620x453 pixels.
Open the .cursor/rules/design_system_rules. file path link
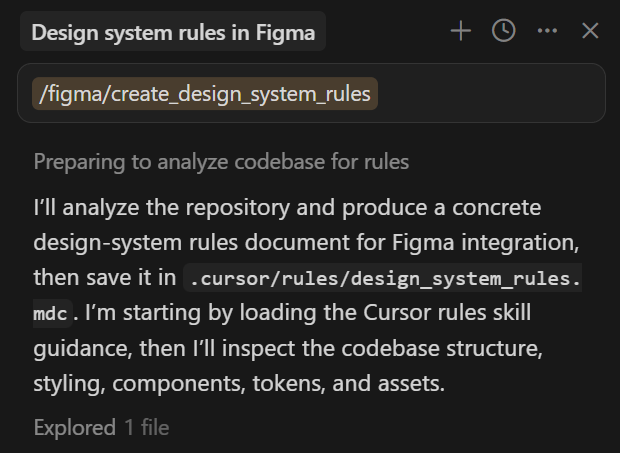point(382,278)
